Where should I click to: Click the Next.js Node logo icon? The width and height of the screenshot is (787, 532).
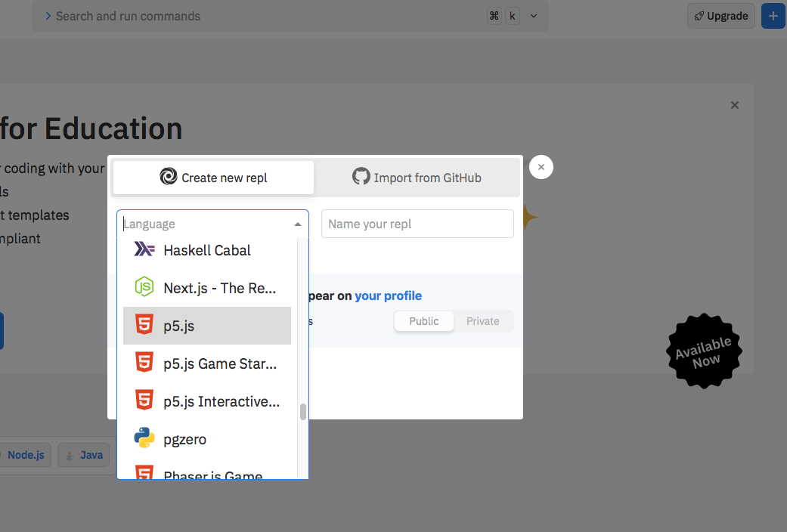144,286
